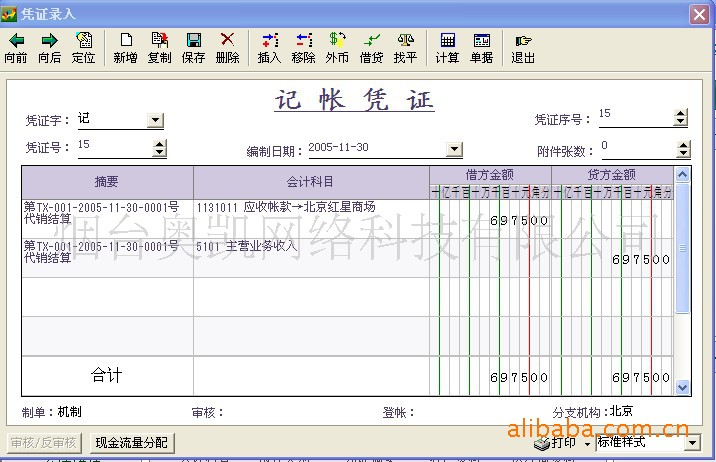Open 标准样式 print style dropdown
The image size is (716, 462).
point(693,443)
